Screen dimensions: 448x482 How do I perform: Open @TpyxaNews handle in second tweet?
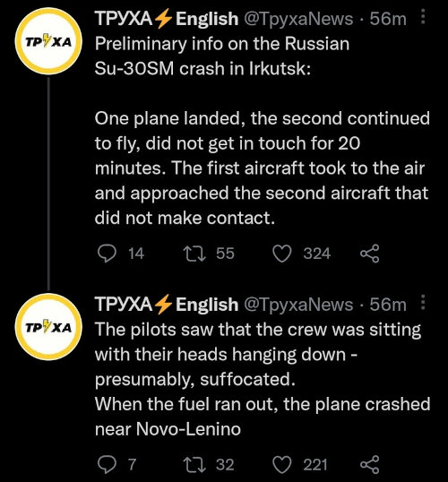[x=298, y=305]
